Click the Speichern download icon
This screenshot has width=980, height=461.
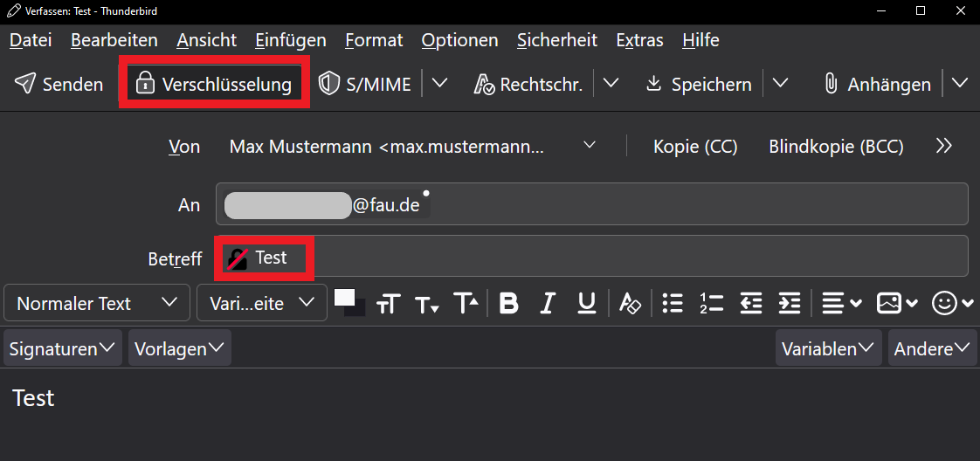click(x=653, y=84)
